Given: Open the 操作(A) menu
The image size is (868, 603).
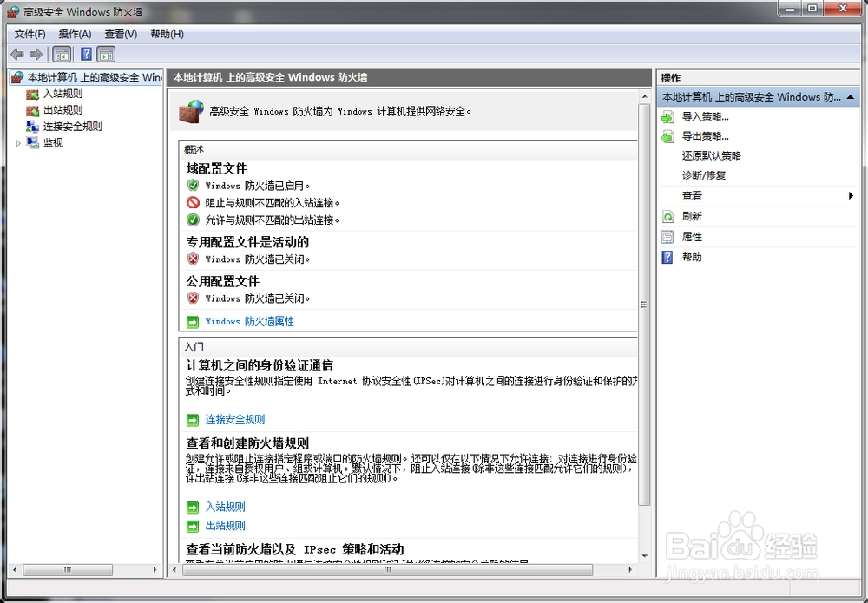Looking at the screenshot, I should (x=76, y=35).
